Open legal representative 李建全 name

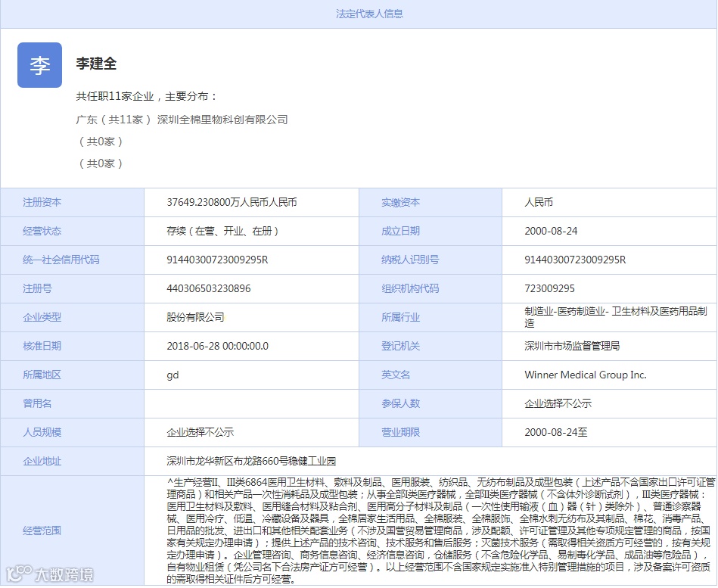(97, 64)
